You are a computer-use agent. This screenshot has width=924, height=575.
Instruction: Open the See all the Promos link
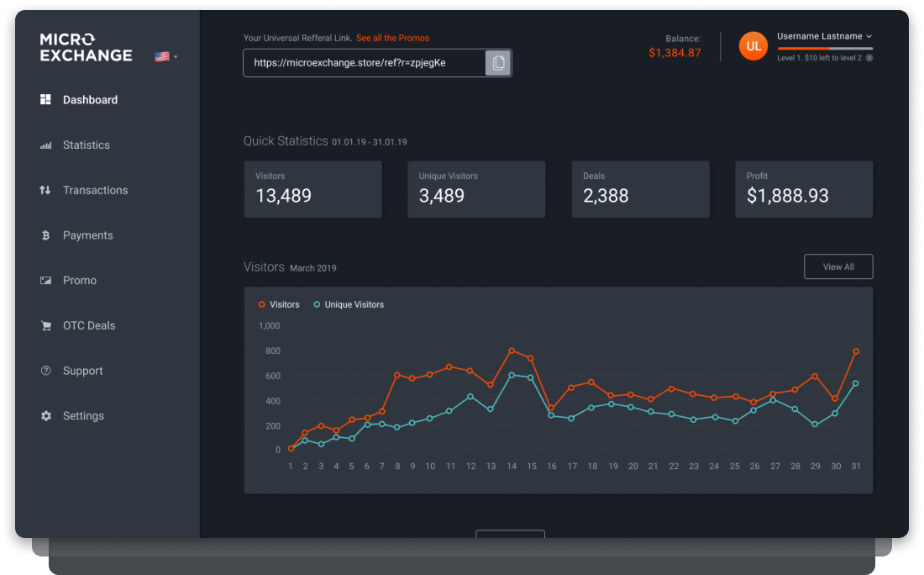[392, 38]
